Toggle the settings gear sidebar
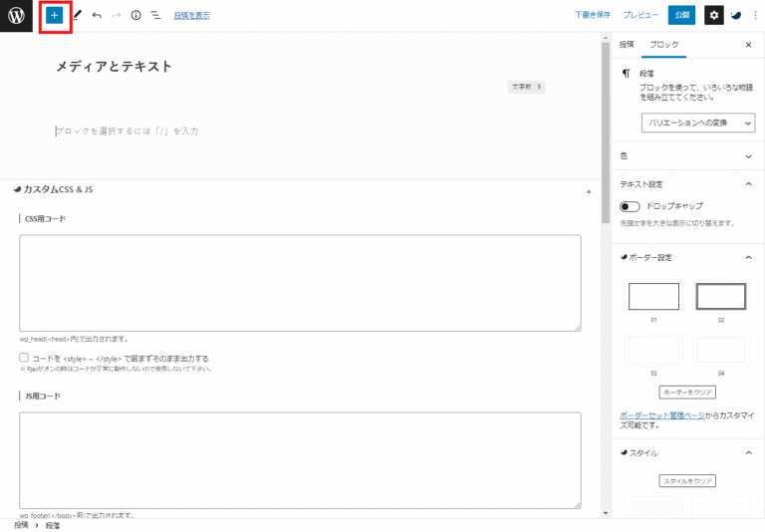This screenshot has width=765, height=532. point(713,15)
